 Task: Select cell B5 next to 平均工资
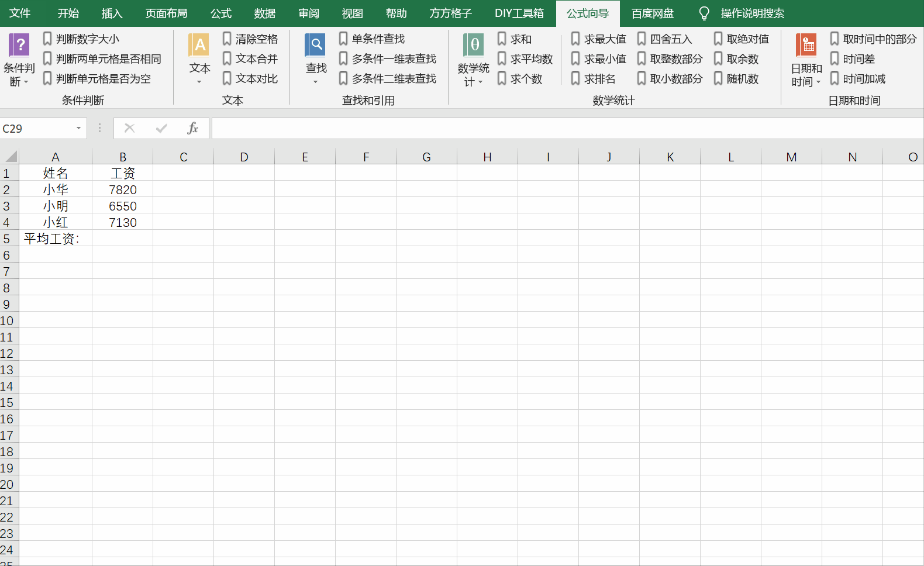point(122,239)
